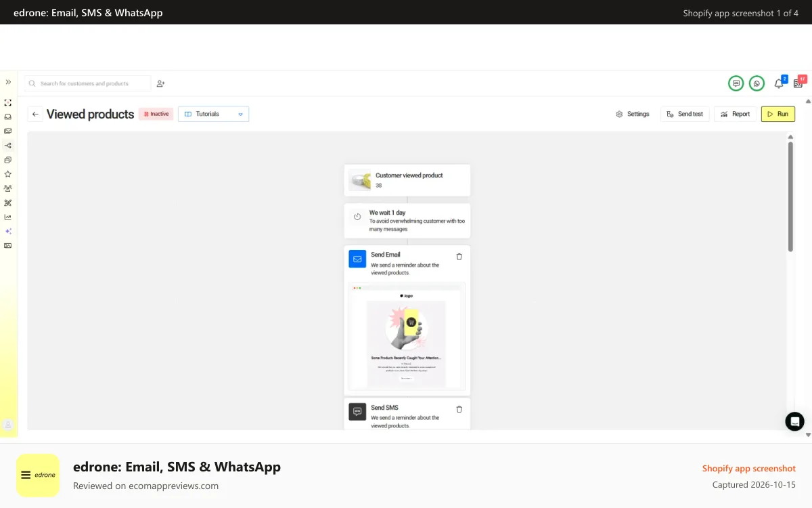Image resolution: width=812 pixels, height=508 pixels.
Task: Open the star icon in sidebar
Action: [x=8, y=174]
